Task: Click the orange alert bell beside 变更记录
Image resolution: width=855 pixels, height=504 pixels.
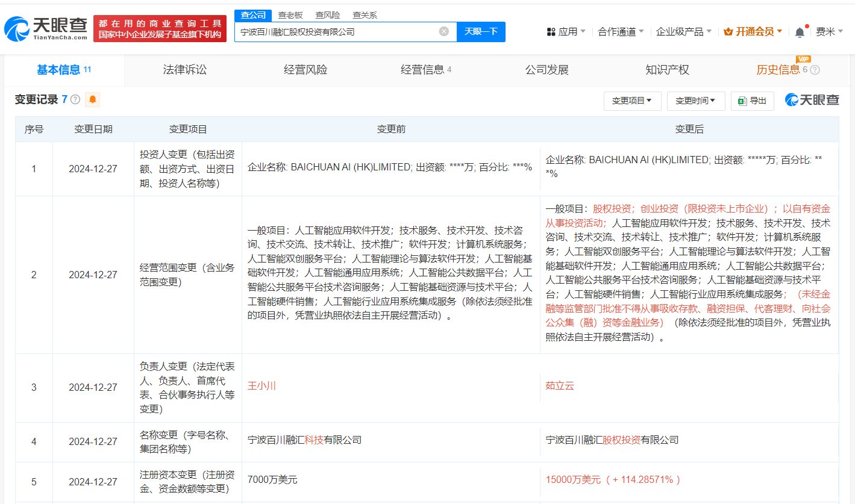Action: point(93,100)
